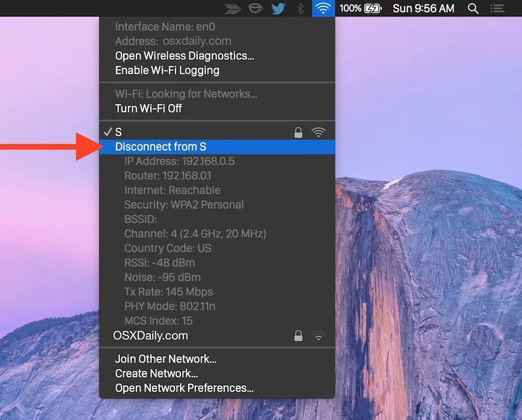Choose Join Other Network…
Viewport: 522px width, 420px height.
point(217,359)
